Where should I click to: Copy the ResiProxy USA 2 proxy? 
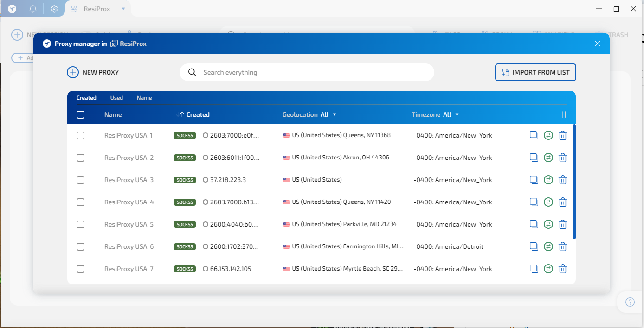pyautogui.click(x=534, y=158)
